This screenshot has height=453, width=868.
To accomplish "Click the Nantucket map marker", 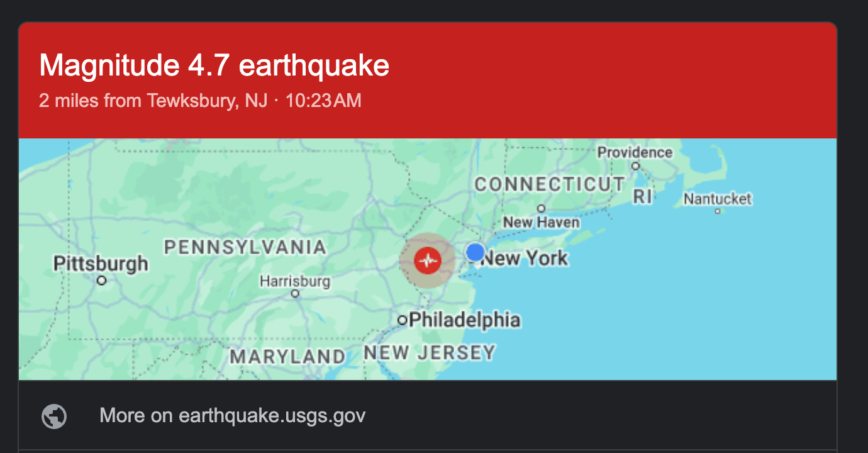I will [717, 211].
